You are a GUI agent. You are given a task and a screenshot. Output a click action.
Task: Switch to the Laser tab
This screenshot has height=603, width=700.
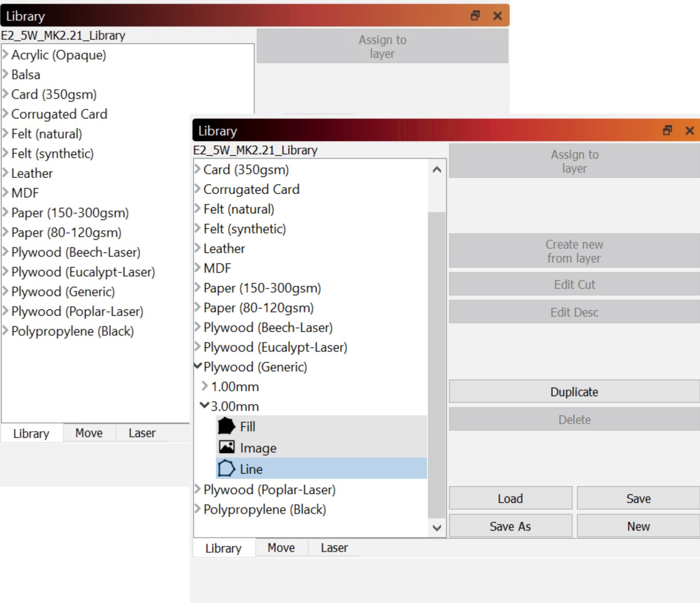334,548
